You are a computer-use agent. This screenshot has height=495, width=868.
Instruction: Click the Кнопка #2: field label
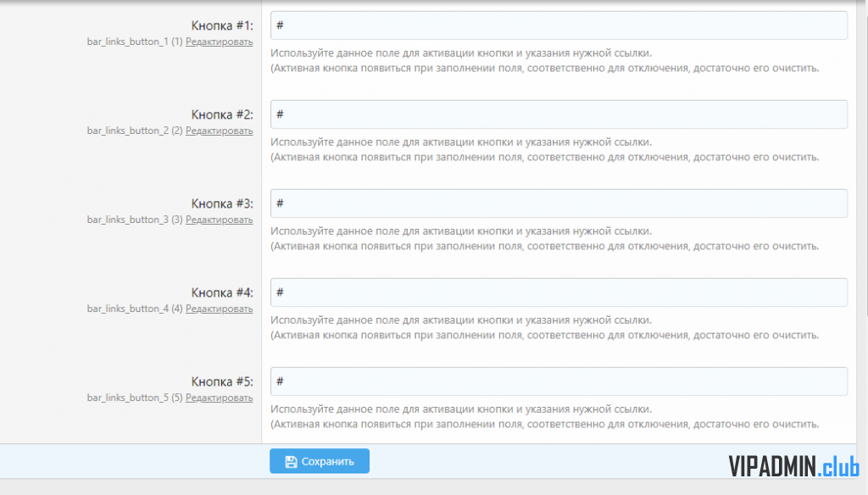tap(222, 114)
